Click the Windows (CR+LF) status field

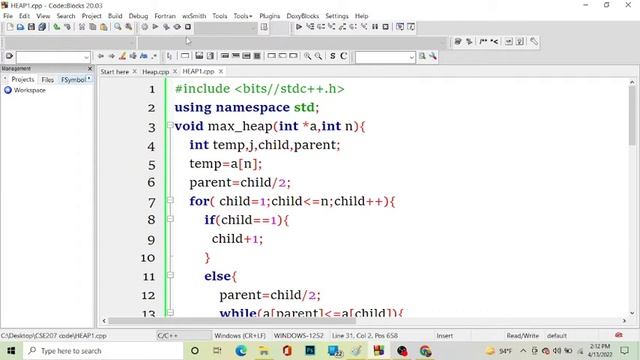click(240, 336)
